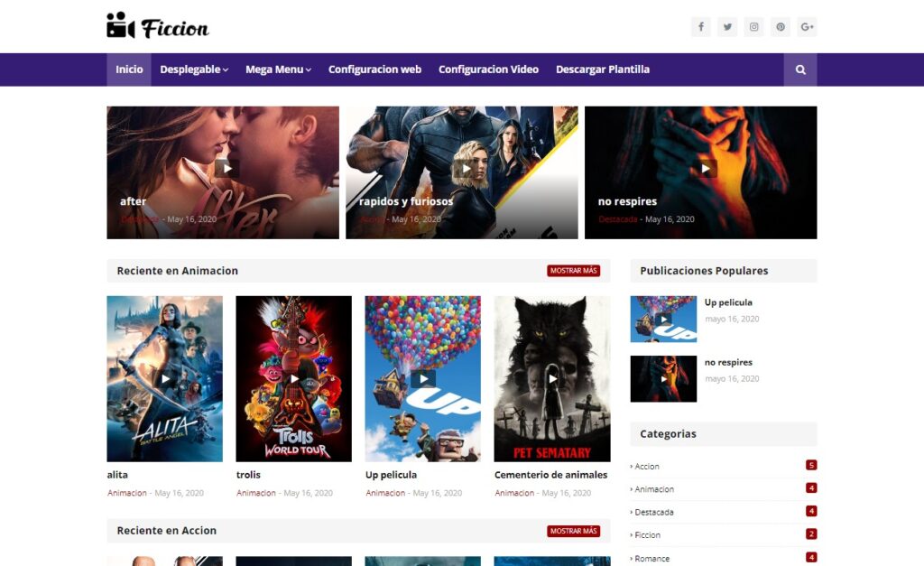The height and width of the screenshot is (566, 924).
Task: Open the 'rapidos y furiosos' post title
Action: click(406, 201)
